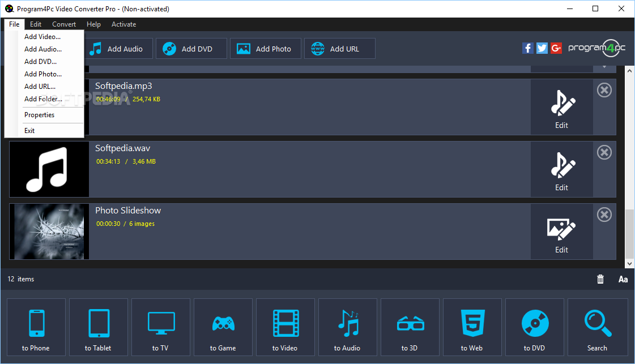Open the Google Plus share icon

pos(556,48)
